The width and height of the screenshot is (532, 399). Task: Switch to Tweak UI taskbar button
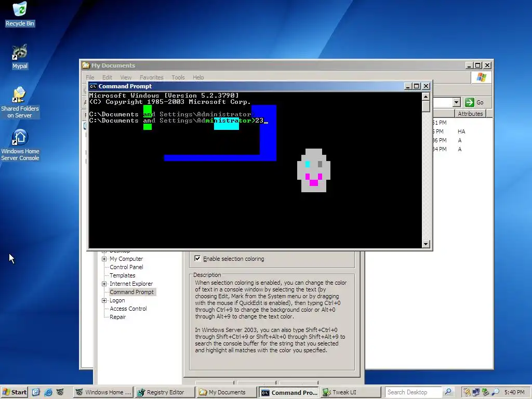(x=351, y=392)
